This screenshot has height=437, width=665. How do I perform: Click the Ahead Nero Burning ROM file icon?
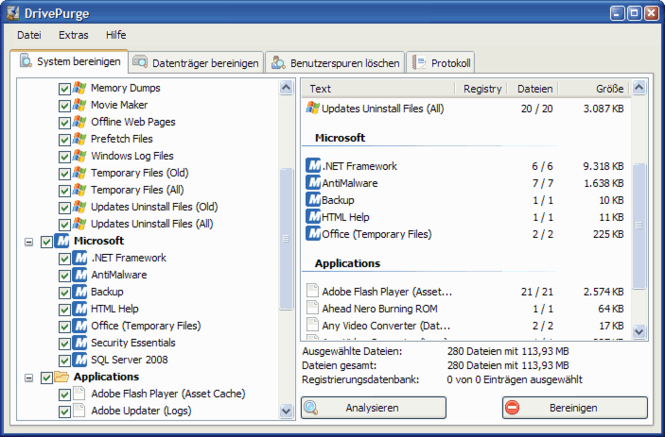click(x=313, y=309)
